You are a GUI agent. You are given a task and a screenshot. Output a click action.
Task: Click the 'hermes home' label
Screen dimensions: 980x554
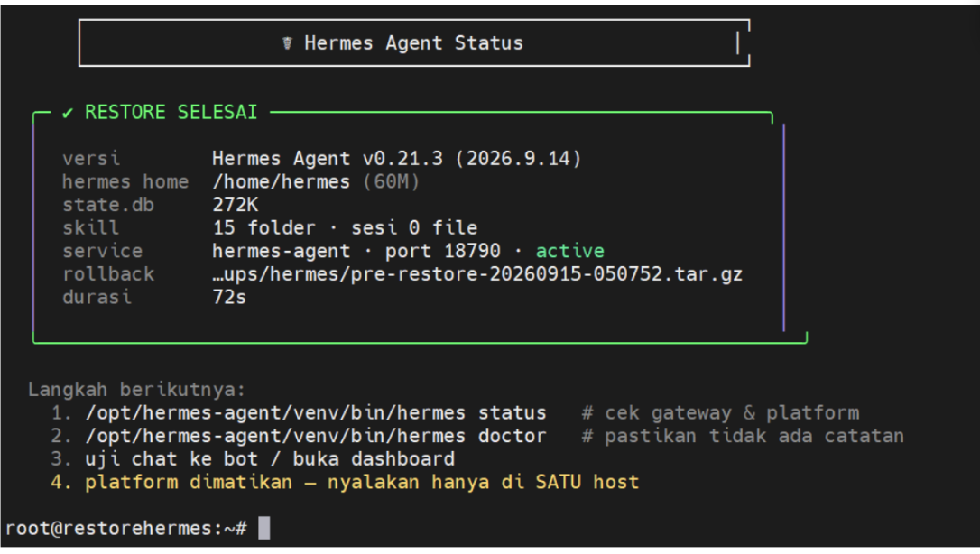point(125,181)
